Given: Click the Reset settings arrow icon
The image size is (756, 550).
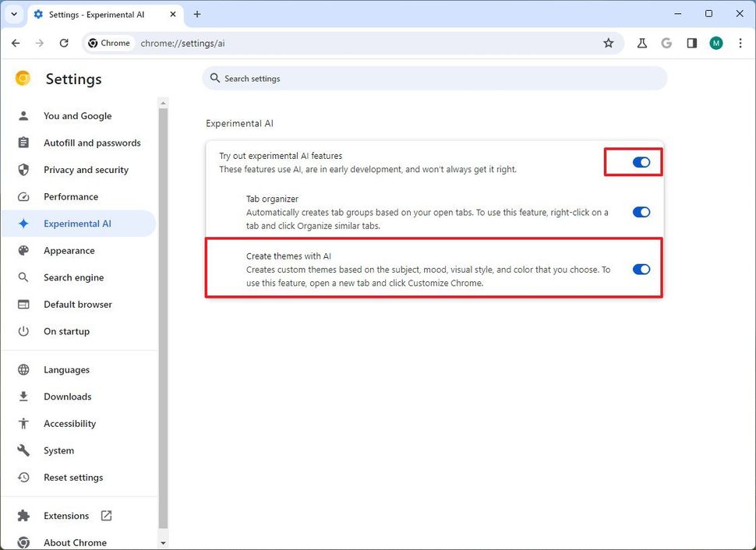Looking at the screenshot, I should click(x=23, y=478).
